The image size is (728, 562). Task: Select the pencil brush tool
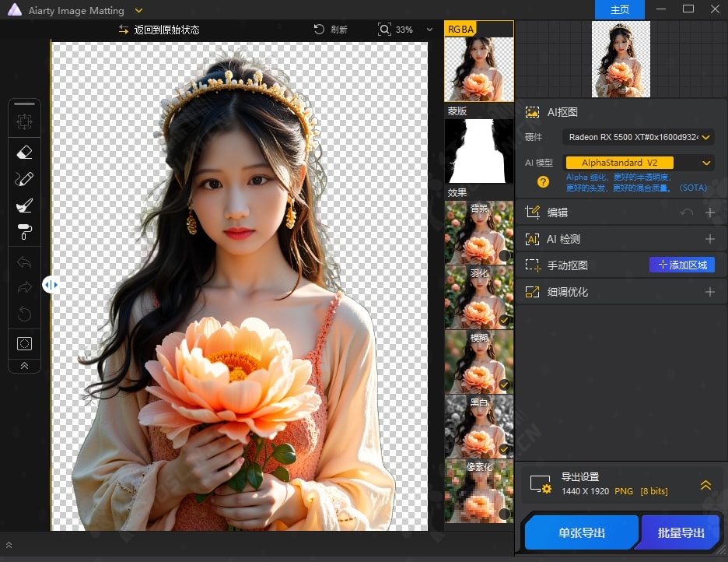click(x=24, y=179)
